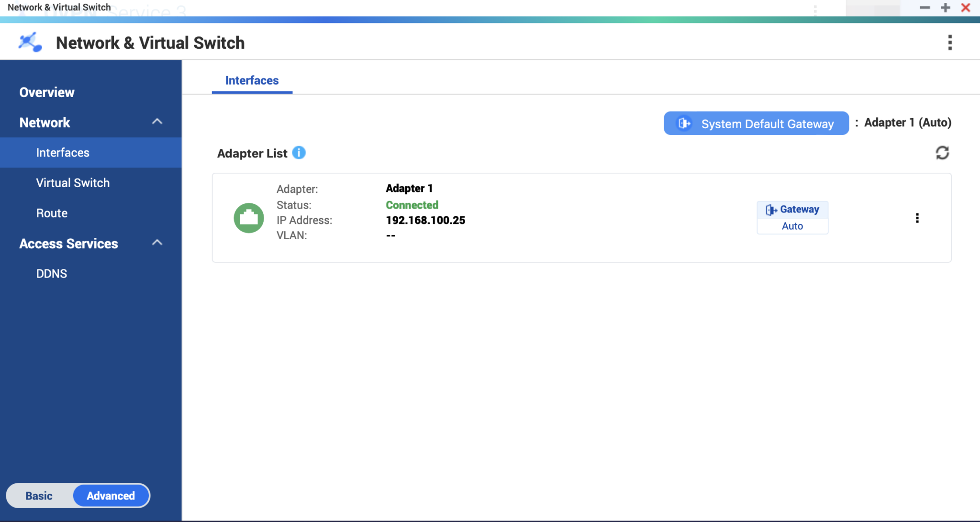Click the adapter connection status icon

(248, 218)
